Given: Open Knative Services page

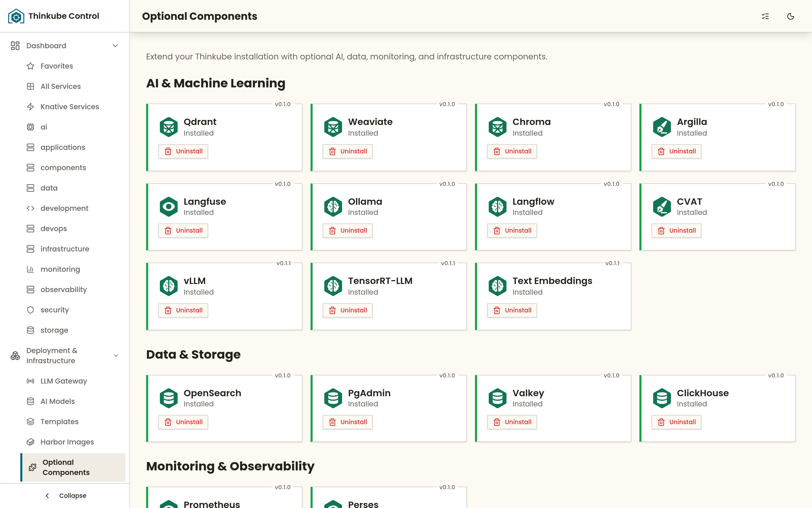Looking at the screenshot, I should pyautogui.click(x=73, y=106).
